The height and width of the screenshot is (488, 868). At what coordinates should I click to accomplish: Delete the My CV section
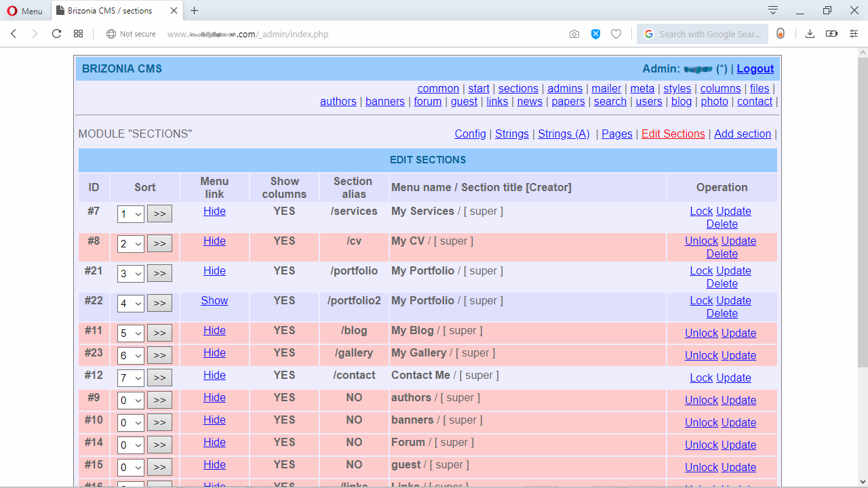pos(722,254)
